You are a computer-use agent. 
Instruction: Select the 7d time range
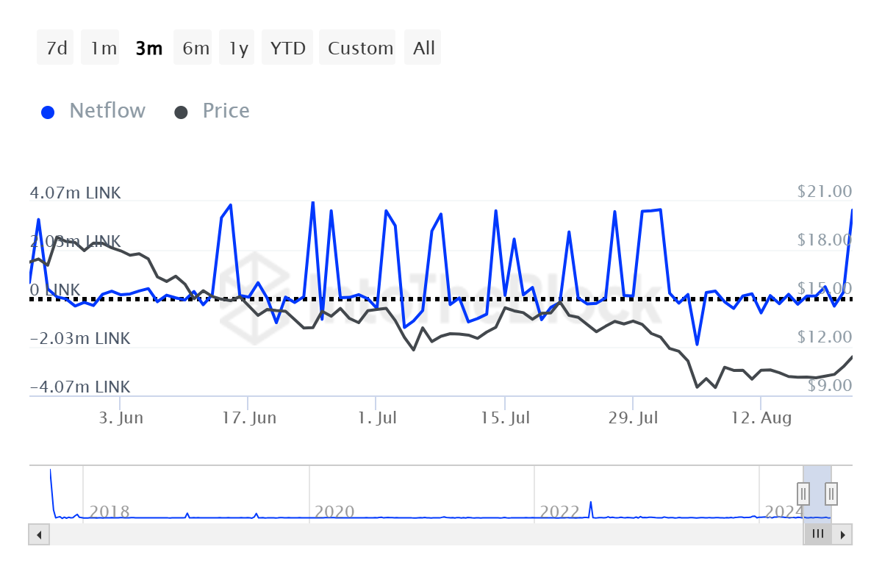56,49
